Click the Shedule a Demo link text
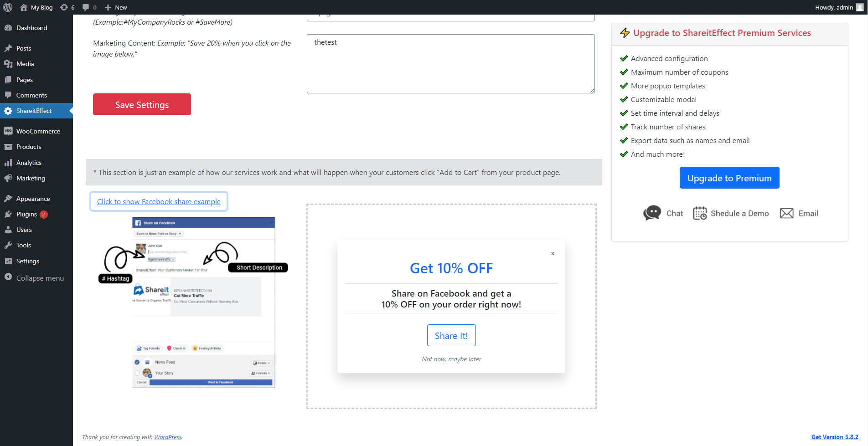868x446 pixels. pos(739,213)
